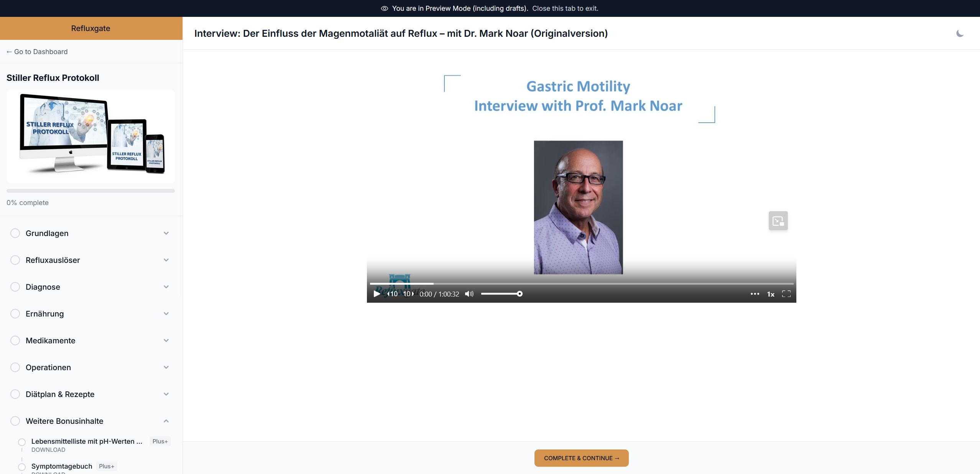
Task: Mark Grundlagen section circle complete
Action: pyautogui.click(x=15, y=233)
